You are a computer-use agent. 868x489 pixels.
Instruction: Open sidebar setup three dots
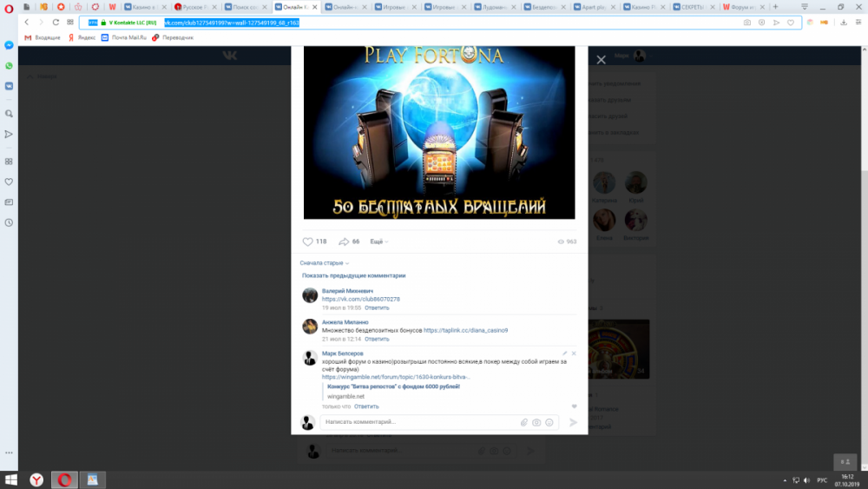point(9,453)
